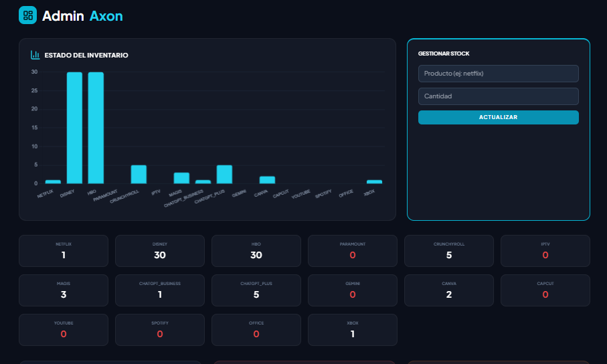
Task: Select the YOUTUBE stock card
Action: click(64, 330)
